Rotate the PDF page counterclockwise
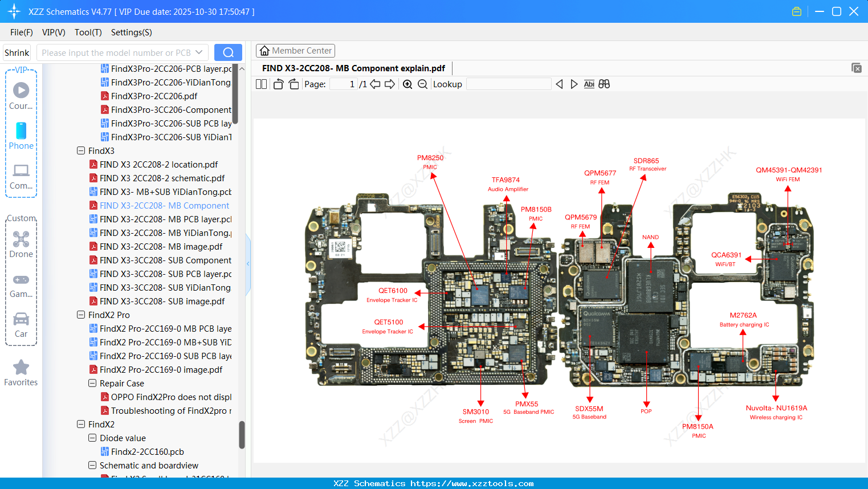Viewport: 868px width, 489px height. coord(278,83)
